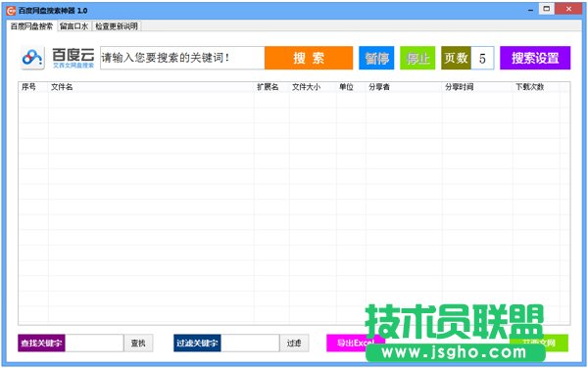Focus the 查找关键字 input box
The image size is (588, 368).
click(x=94, y=343)
